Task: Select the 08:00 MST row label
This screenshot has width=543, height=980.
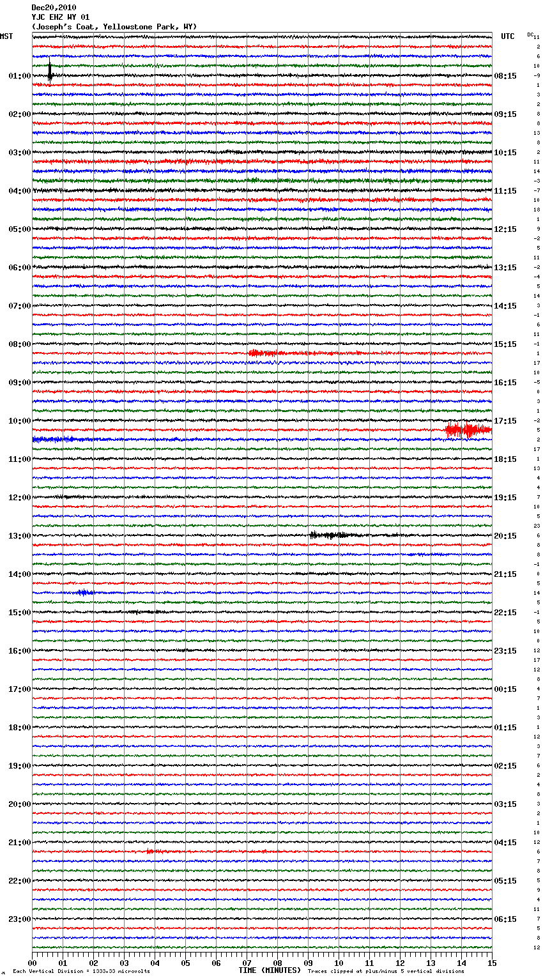Action: coord(19,344)
